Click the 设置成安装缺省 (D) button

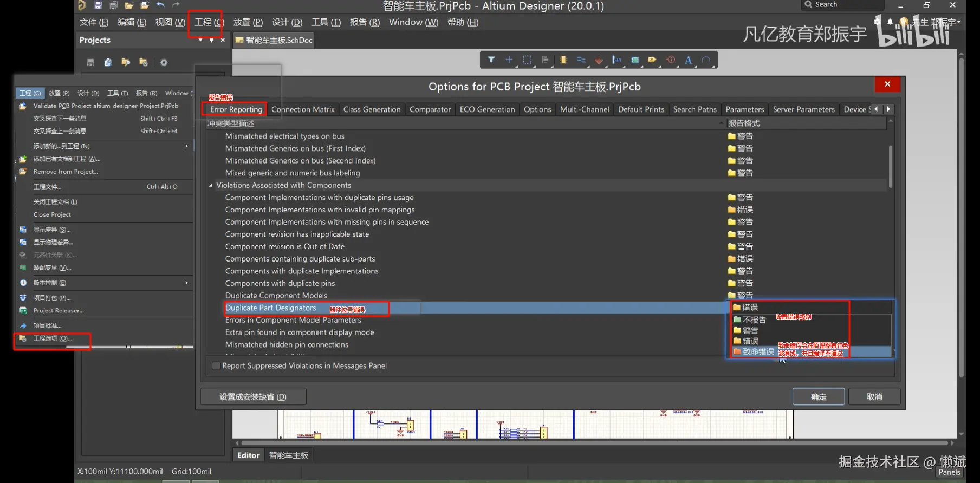253,397
